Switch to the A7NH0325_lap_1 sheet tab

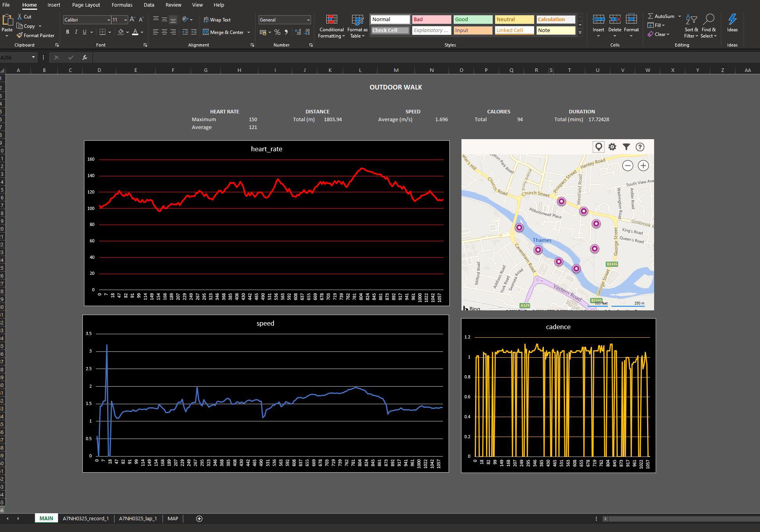point(138,518)
